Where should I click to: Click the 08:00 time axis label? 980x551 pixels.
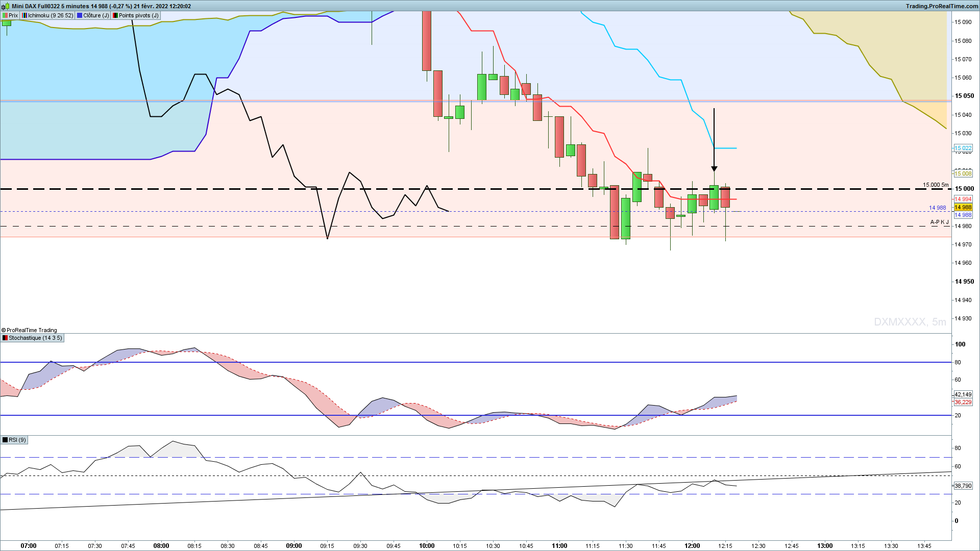(x=161, y=546)
